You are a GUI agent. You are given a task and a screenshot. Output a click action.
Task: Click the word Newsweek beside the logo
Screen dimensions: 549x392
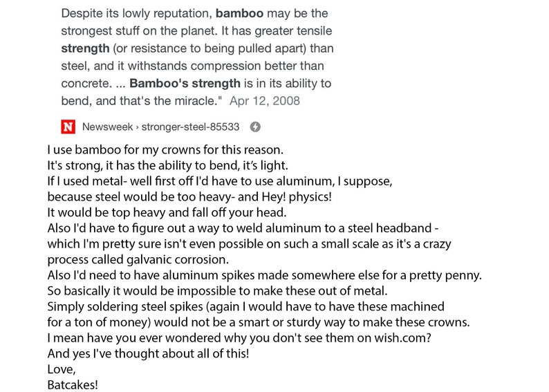pos(107,127)
